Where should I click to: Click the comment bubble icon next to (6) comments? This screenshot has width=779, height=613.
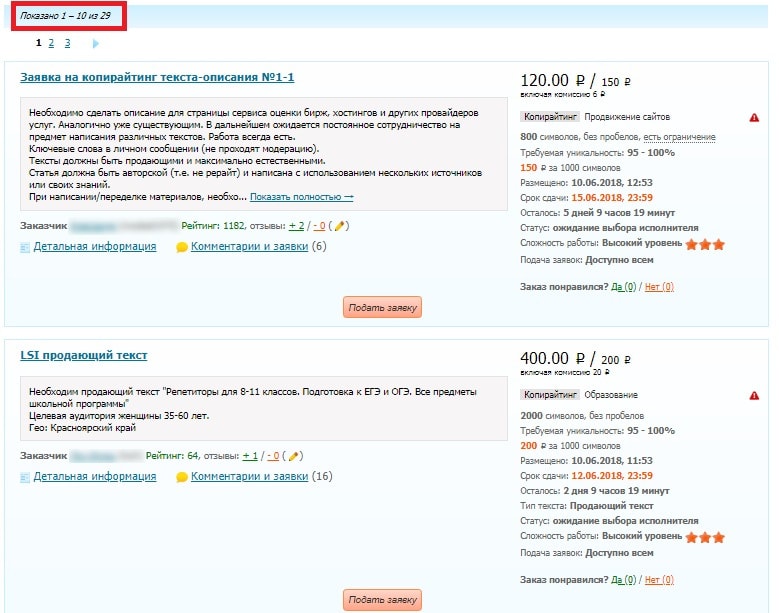click(182, 247)
